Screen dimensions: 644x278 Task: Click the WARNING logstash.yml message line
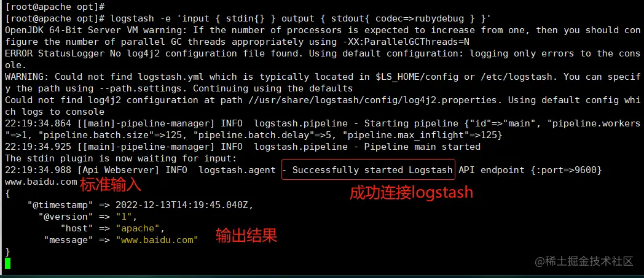[x=323, y=82]
